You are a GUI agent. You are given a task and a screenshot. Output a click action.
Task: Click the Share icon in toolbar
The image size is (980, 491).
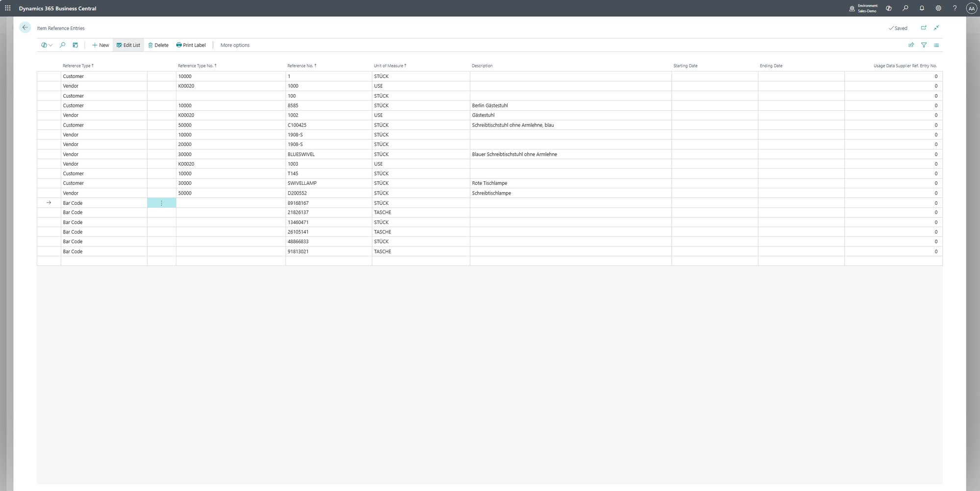click(911, 45)
